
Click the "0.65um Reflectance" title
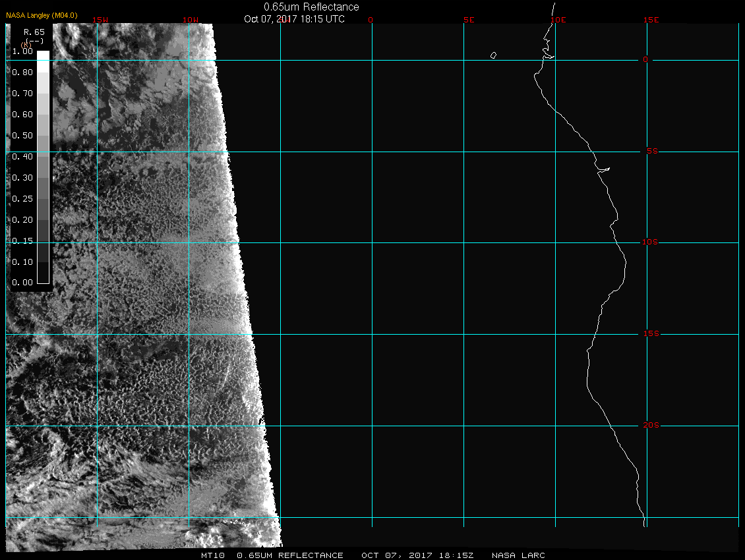tap(311, 7)
